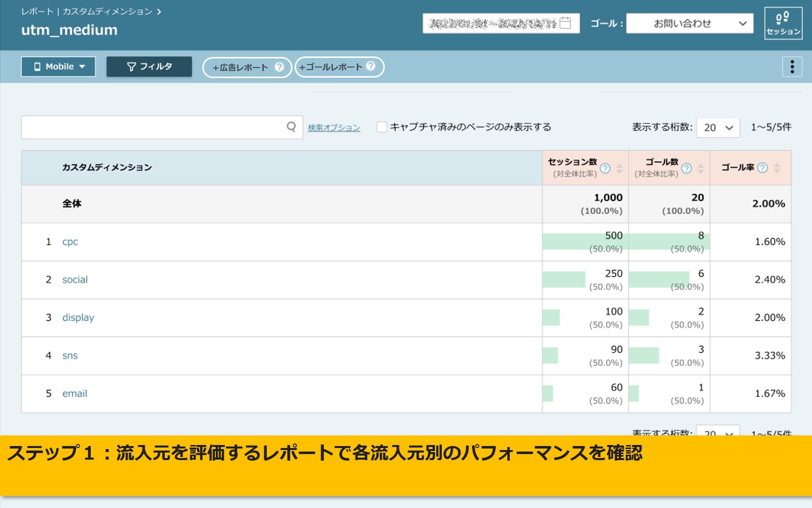The height and width of the screenshot is (508, 812).
Task: Click the レポート breadcrumb link
Action: point(37,12)
